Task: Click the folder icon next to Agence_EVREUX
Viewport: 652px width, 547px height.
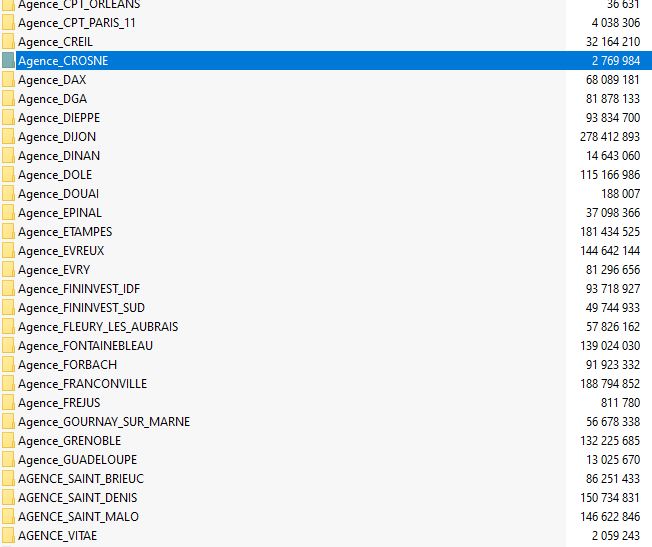Action: 8,251
